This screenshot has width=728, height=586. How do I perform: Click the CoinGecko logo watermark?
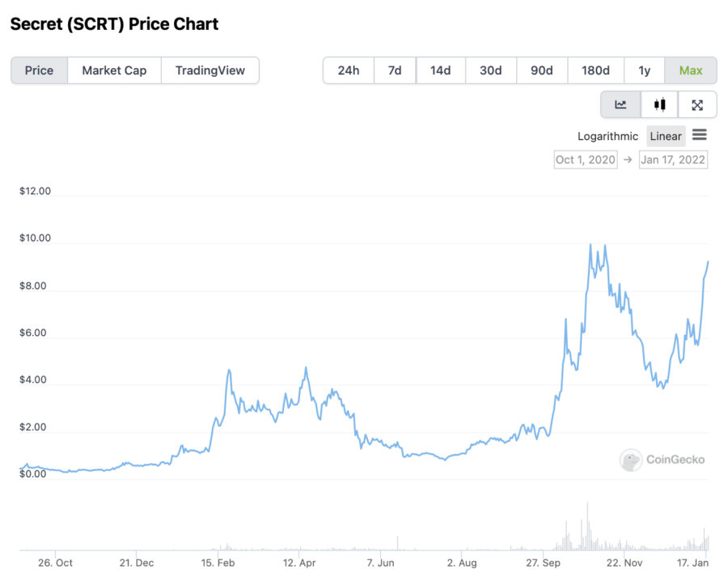pyautogui.click(x=662, y=460)
